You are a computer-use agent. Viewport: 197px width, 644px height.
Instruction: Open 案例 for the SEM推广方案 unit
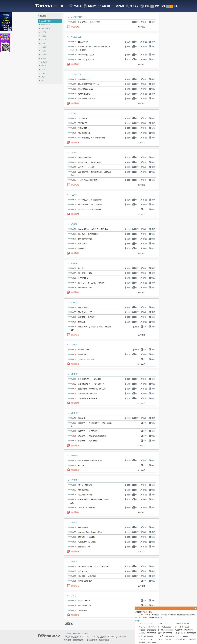pos(136,350)
